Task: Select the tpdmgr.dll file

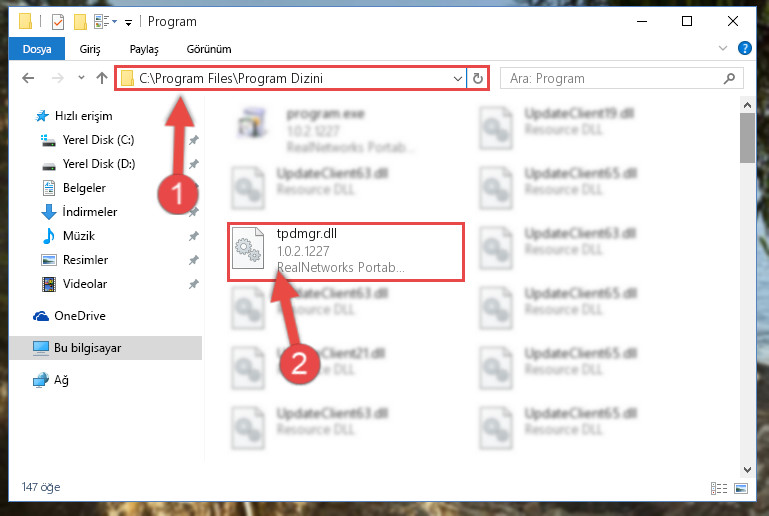Action: pos(346,252)
